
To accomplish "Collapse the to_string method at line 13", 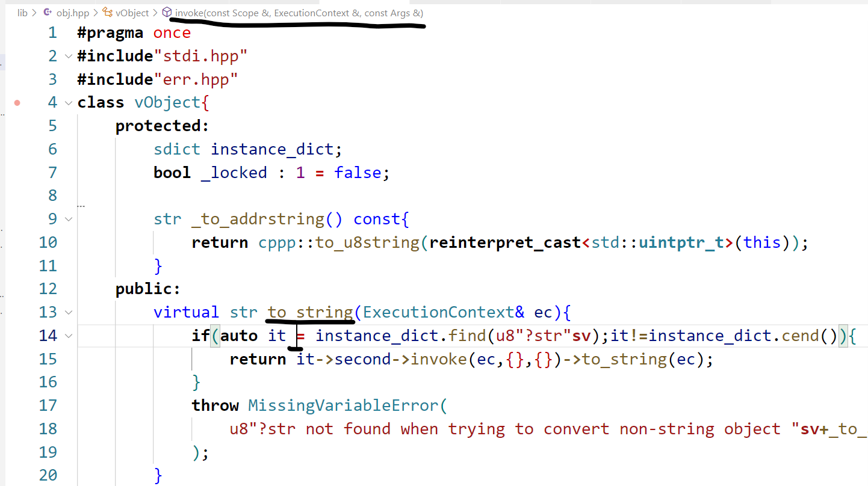I will pyautogui.click(x=68, y=312).
